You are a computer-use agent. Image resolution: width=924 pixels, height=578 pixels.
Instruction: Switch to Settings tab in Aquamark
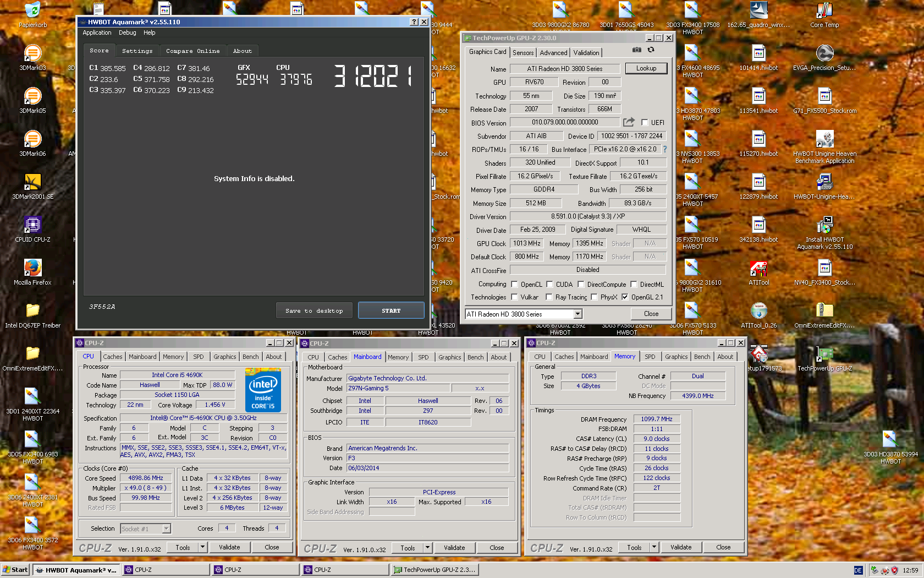137,51
